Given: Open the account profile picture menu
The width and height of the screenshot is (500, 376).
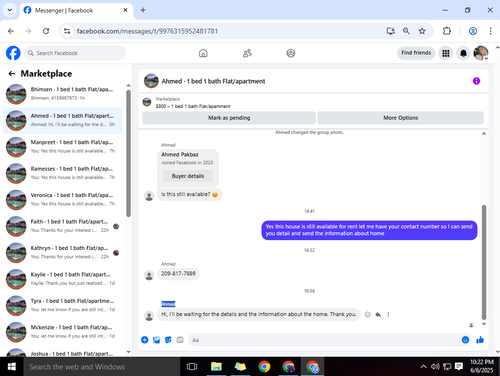Looking at the screenshot, I should pyautogui.click(x=481, y=53).
